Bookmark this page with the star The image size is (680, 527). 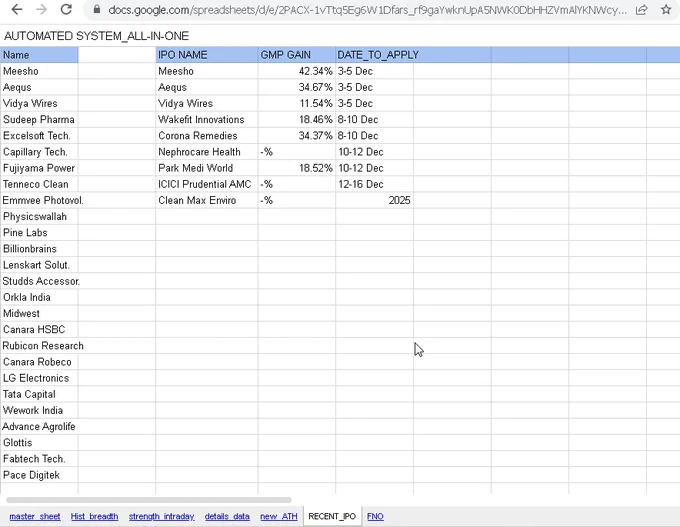[x=666, y=10]
